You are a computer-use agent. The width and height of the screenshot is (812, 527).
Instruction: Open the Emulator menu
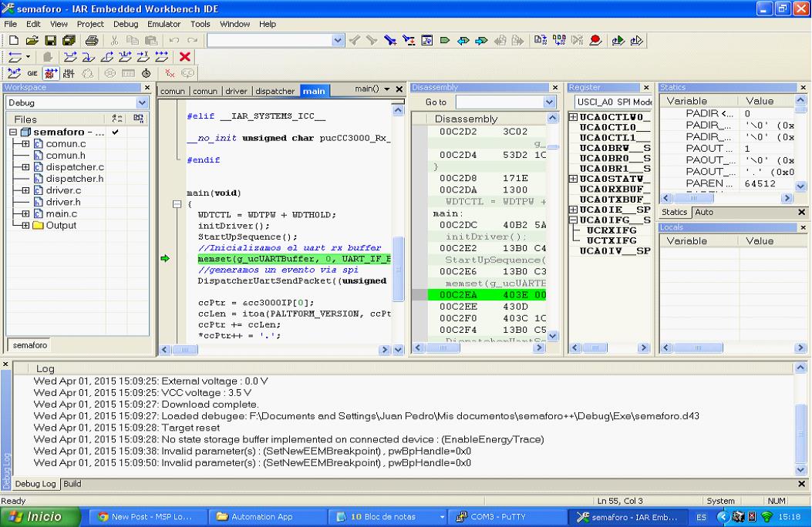pyautogui.click(x=163, y=24)
